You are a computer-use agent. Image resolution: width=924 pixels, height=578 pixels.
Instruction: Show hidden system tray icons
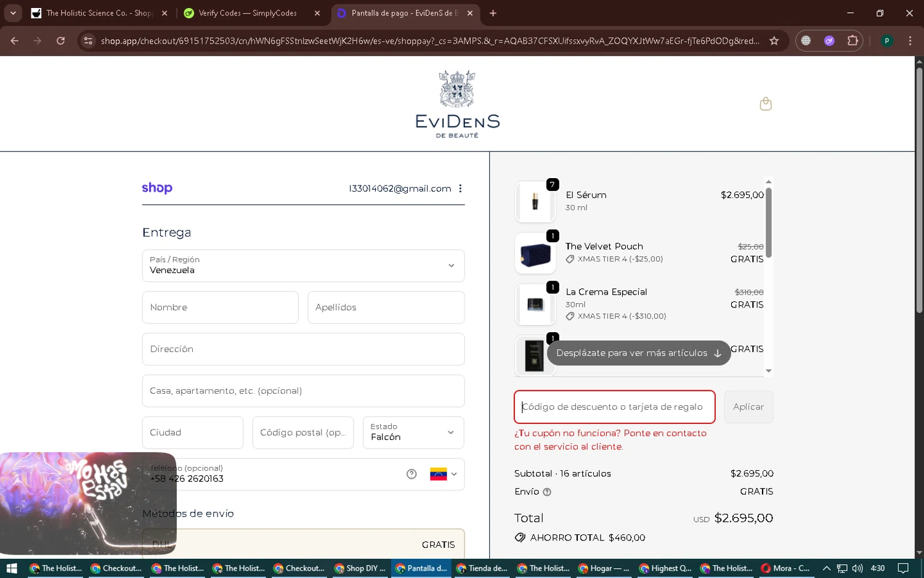pyautogui.click(x=827, y=568)
